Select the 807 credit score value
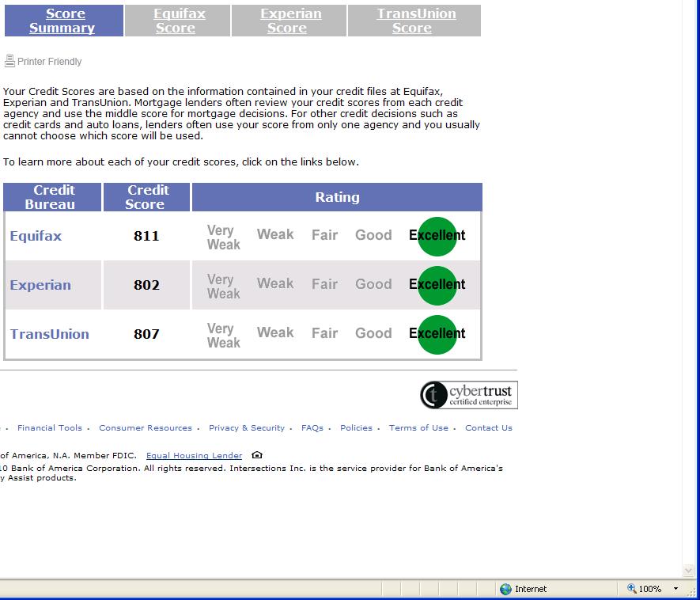This screenshot has width=700, height=600. click(x=146, y=334)
